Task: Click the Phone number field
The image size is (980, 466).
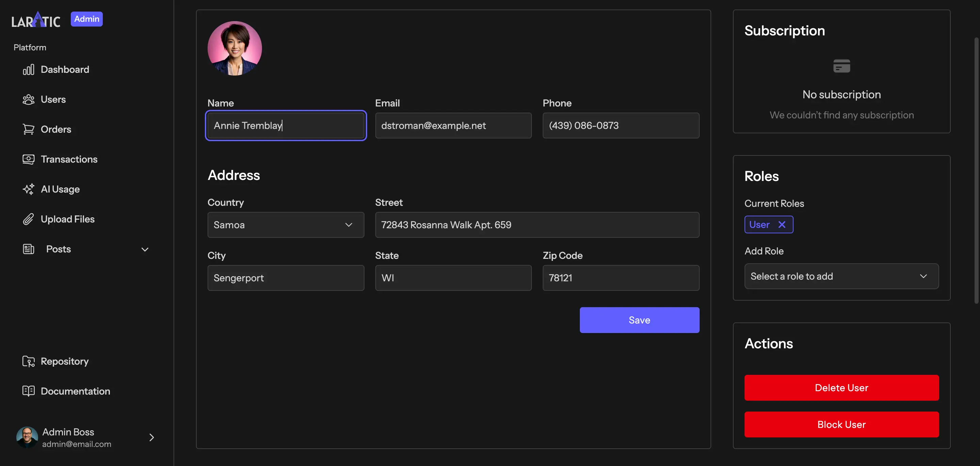Action: point(620,126)
